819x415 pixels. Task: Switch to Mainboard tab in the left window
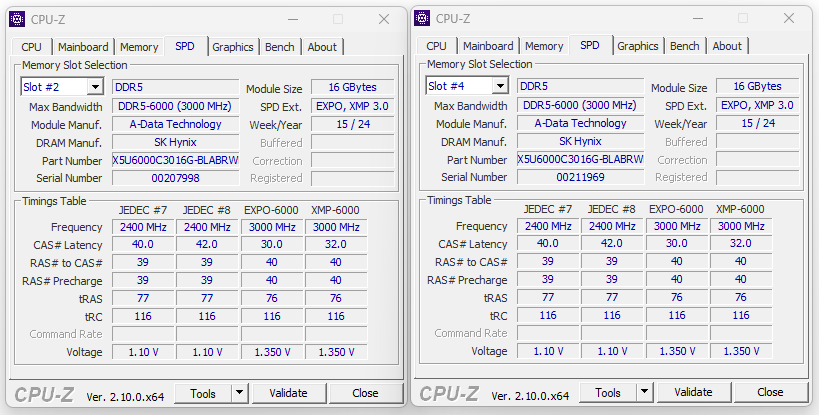coord(82,47)
